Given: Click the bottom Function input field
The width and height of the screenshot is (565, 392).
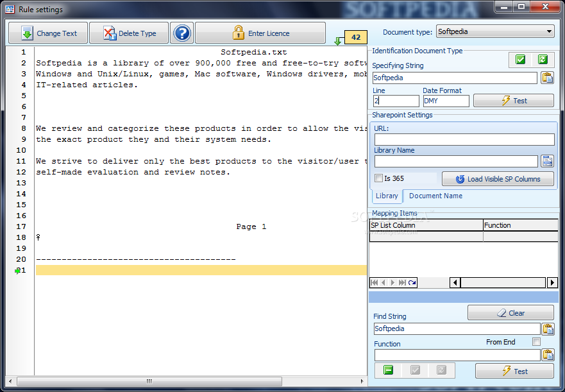Looking at the screenshot, I should pos(457,355).
